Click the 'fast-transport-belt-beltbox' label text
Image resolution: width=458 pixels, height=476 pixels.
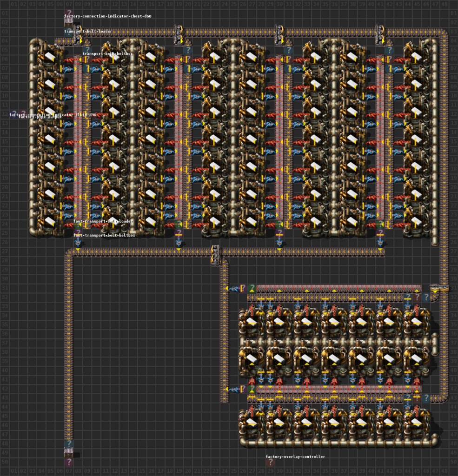pos(104,235)
